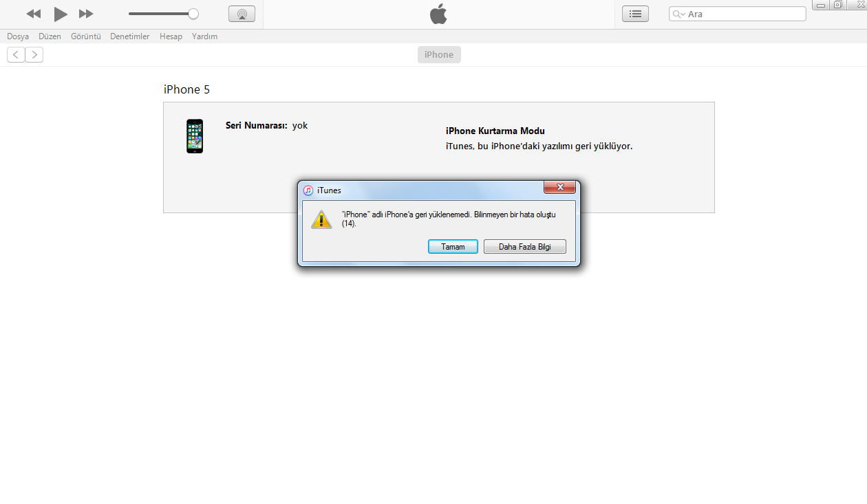Click the magnifier icon in search box
This screenshot has height=504, width=867.
(x=678, y=14)
